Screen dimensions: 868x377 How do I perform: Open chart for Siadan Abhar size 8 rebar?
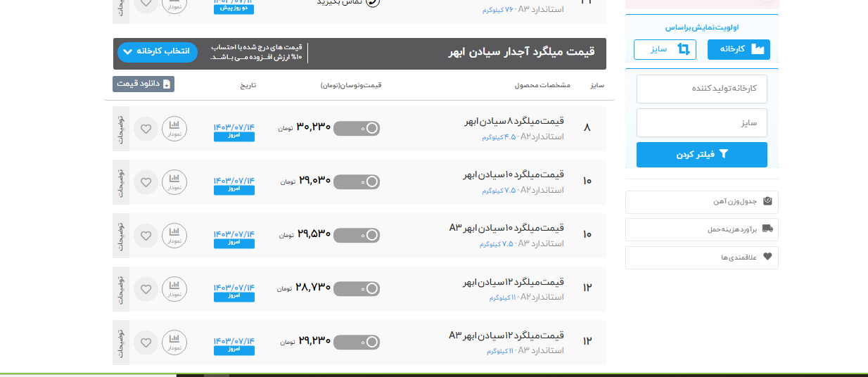174,129
